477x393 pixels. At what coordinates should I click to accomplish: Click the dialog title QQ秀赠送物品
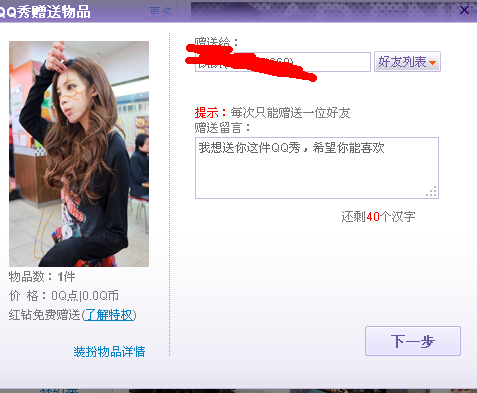(x=44, y=12)
